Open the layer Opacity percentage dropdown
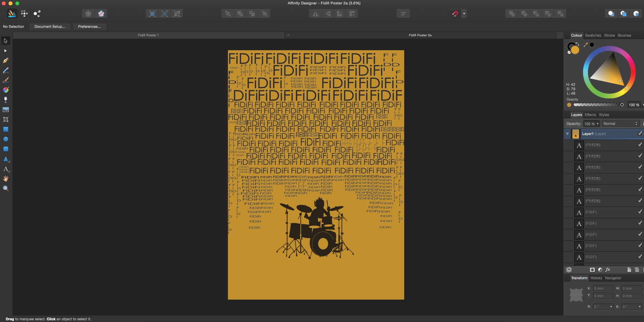 click(x=591, y=124)
